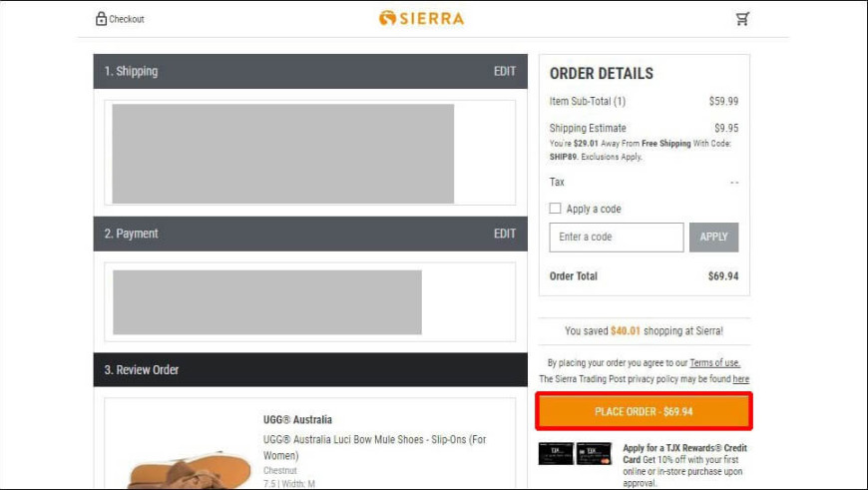The width and height of the screenshot is (868, 490).
Task: Click the UGG® Australia brand name
Action: click(x=298, y=420)
